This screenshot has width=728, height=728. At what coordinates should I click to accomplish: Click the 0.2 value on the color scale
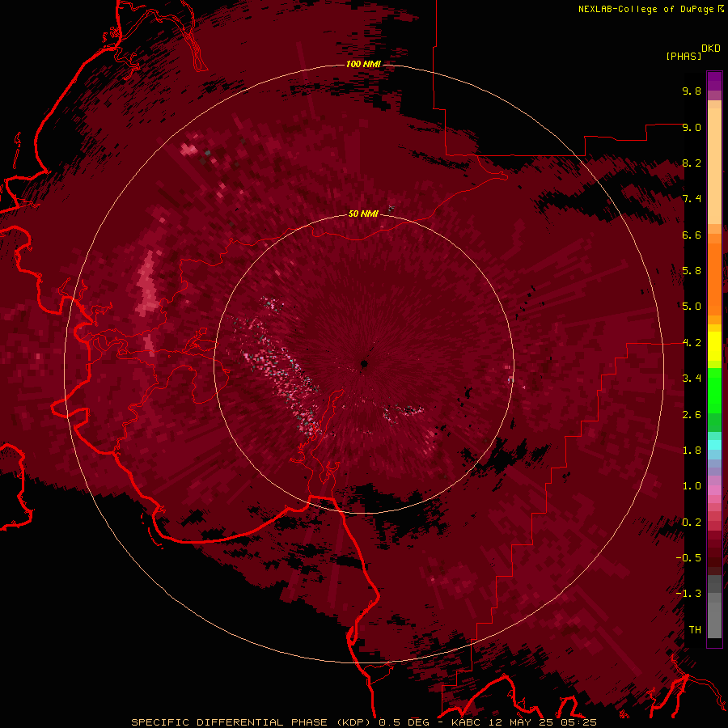[x=692, y=523]
